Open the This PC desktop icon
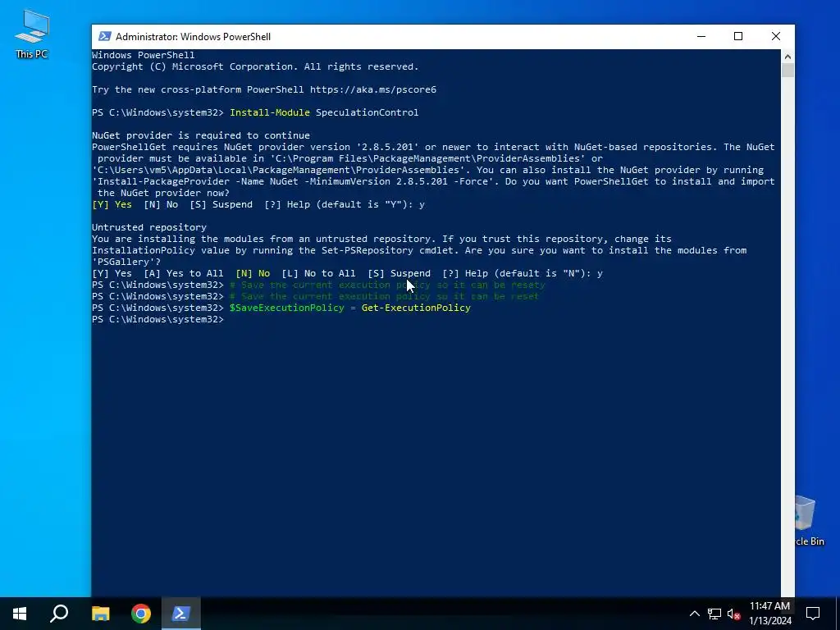The image size is (840, 630). [32, 34]
